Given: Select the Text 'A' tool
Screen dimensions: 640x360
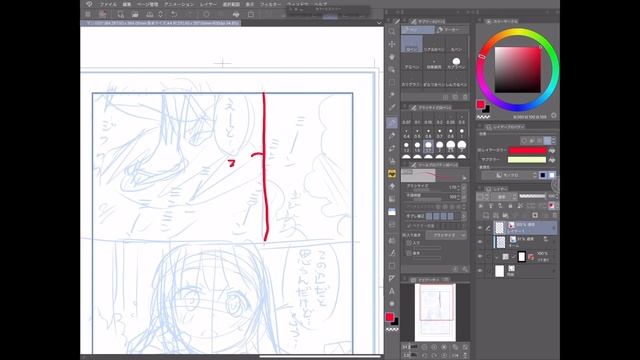Looking at the screenshot, I should pos(392,291).
